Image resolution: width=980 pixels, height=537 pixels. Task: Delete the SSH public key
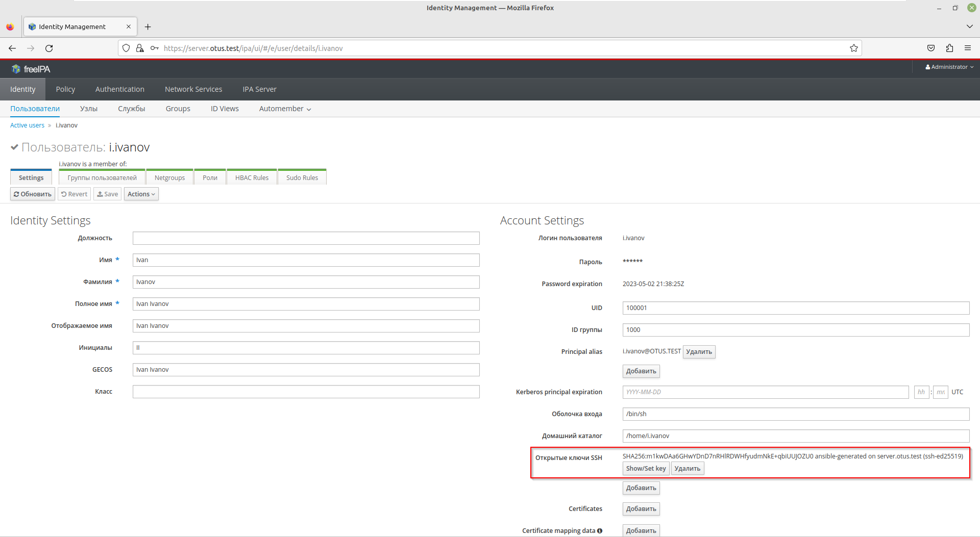687,469
